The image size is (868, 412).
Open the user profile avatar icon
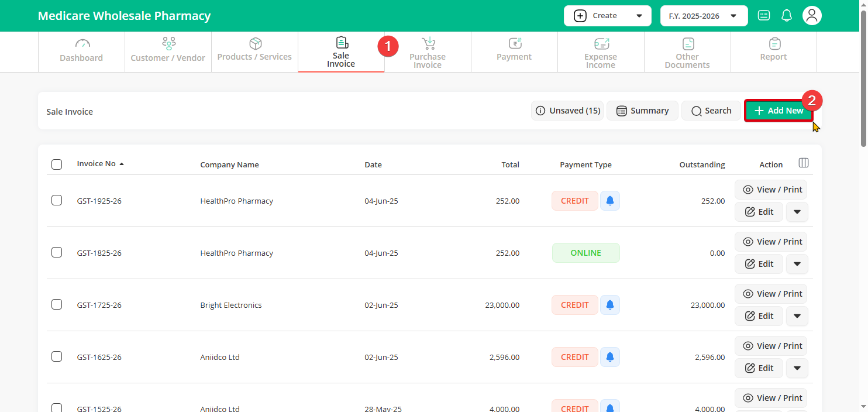[x=811, y=16]
